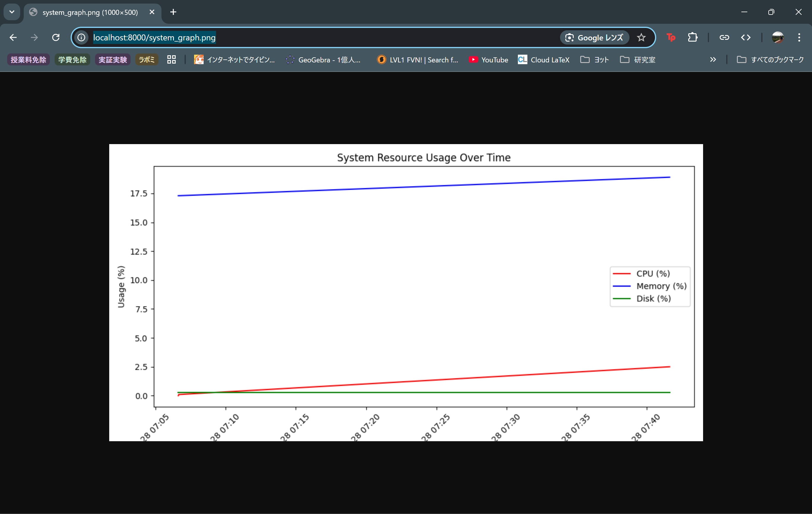Click the link sharing icon in the toolbar

(x=724, y=37)
